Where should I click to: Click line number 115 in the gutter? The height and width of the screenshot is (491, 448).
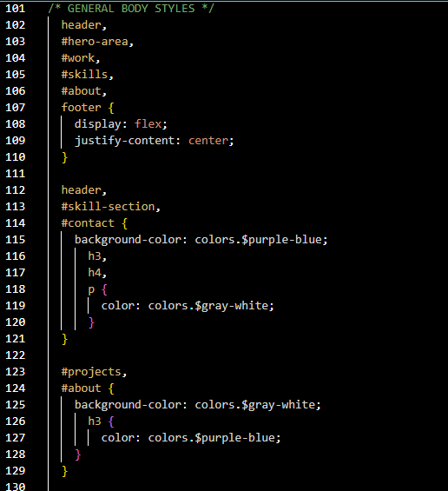pos(15,240)
